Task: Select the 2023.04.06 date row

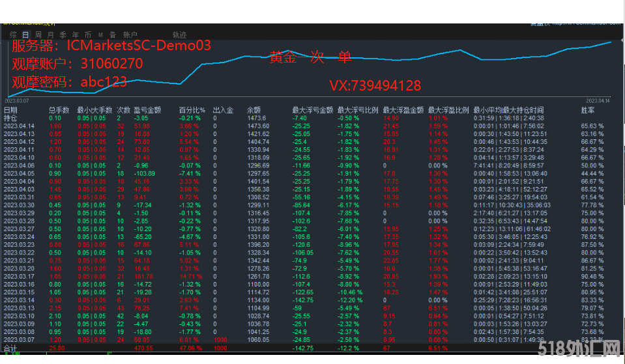Action: point(19,165)
